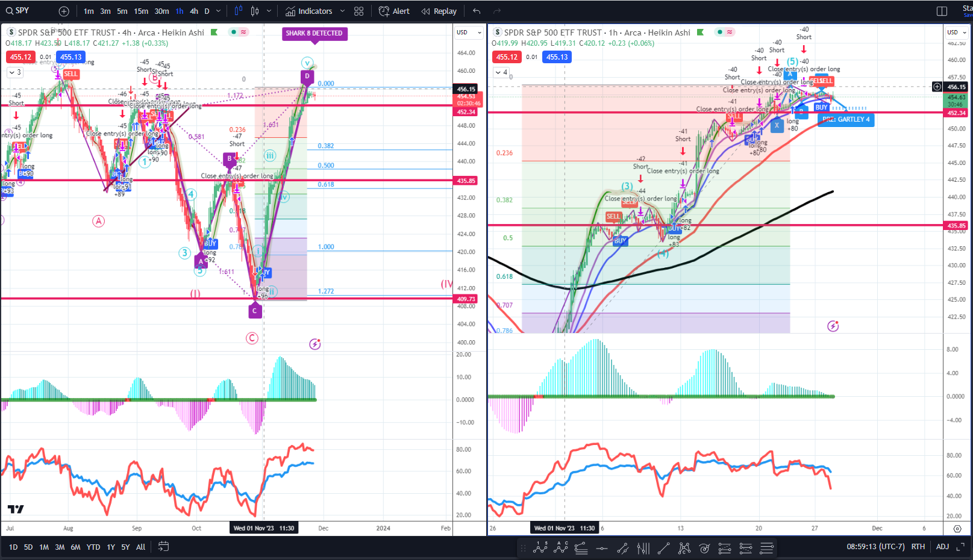The height and width of the screenshot is (560, 973).
Task: Open indicator templates grid icon
Action: [x=359, y=11]
